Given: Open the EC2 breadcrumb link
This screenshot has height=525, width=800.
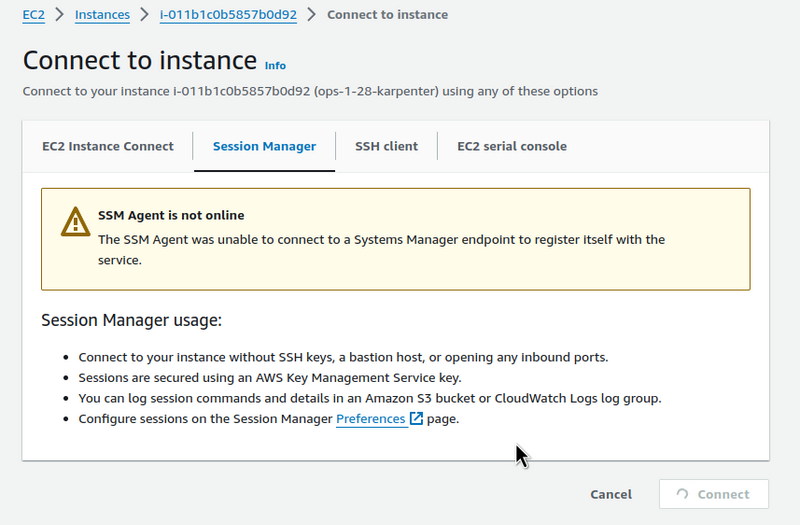Looking at the screenshot, I should click(34, 15).
